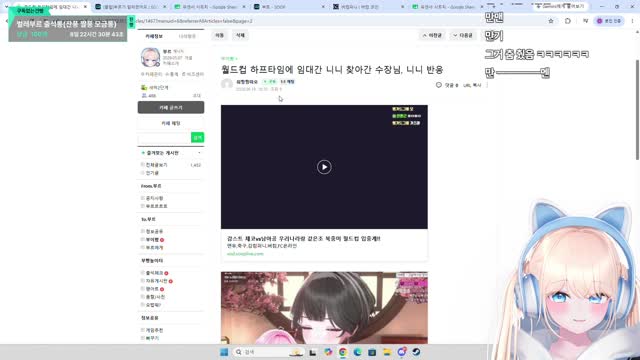Bookmark page with the star icon
This screenshot has width=640, height=360.
point(551,21)
